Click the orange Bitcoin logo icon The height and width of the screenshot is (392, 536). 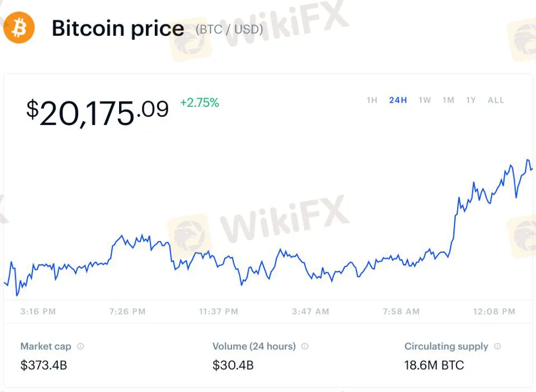[x=18, y=27]
